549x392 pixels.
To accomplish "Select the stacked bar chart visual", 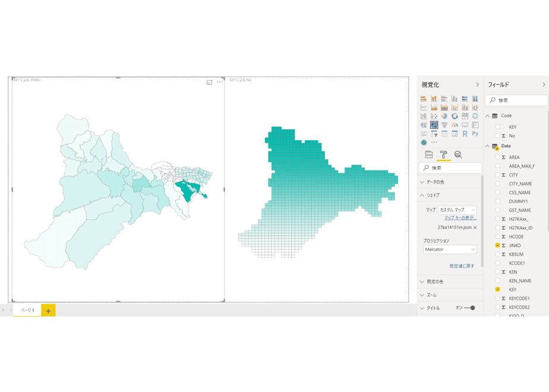I will click(x=424, y=99).
